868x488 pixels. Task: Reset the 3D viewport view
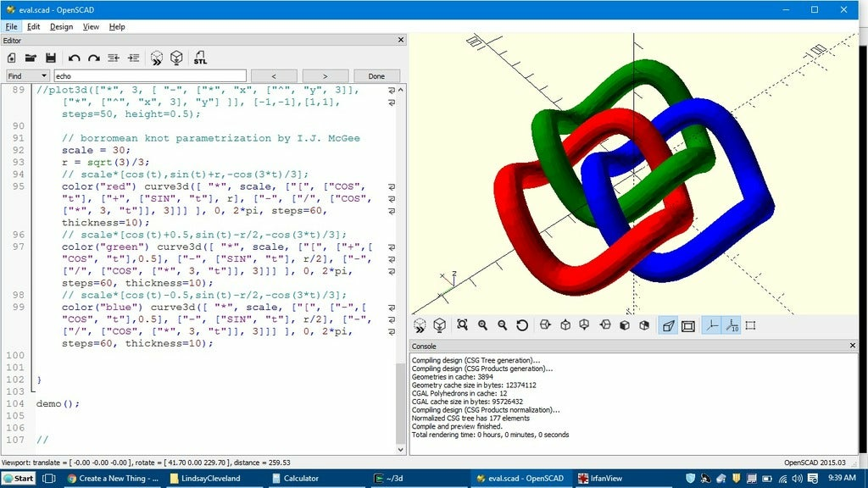coord(522,324)
